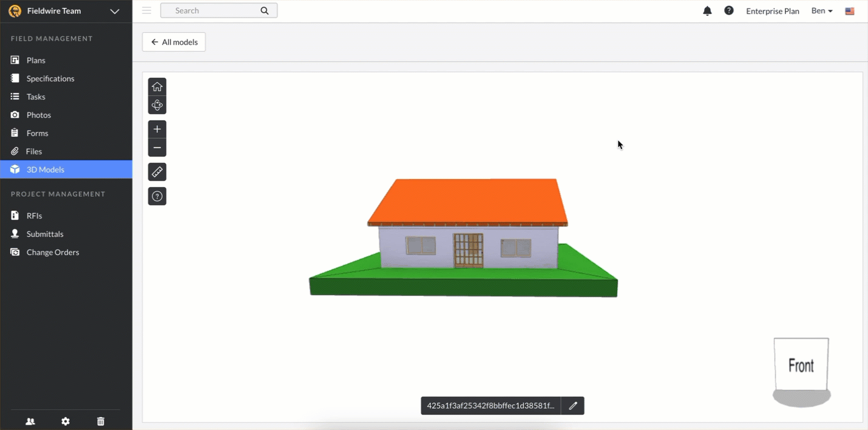Screen dimensions: 868x430
Task: Open the people/team icon at bottom left
Action: point(30,421)
